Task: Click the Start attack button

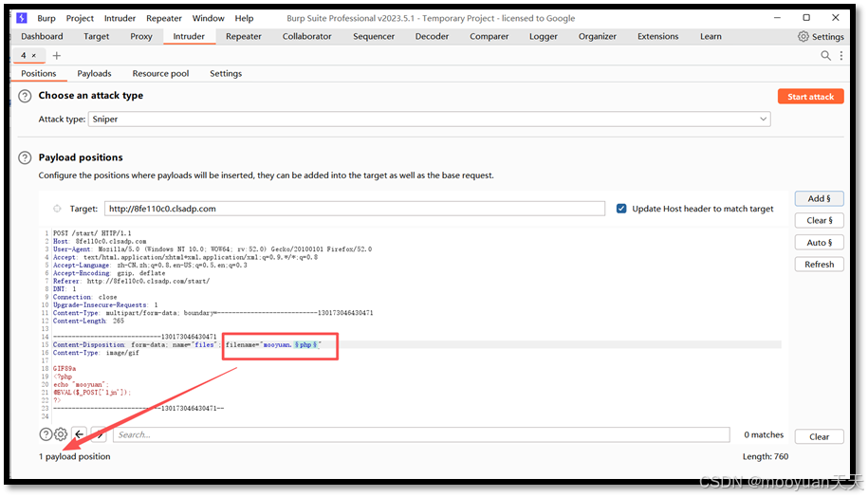Action: (x=810, y=97)
